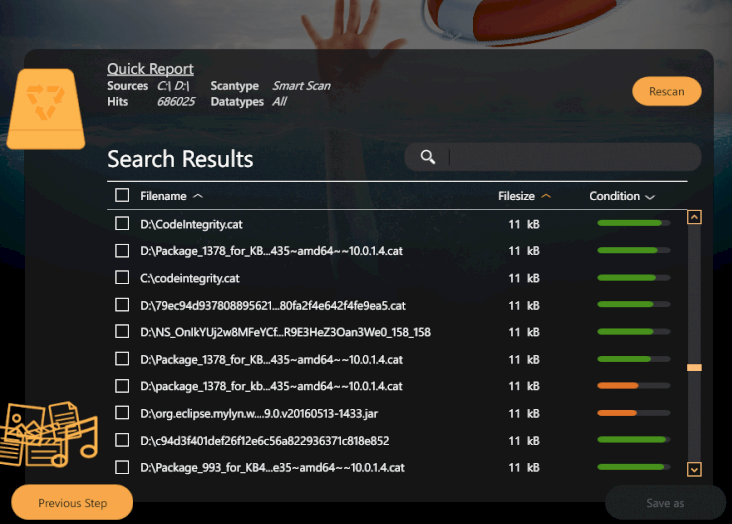Sort results by Filename column

(171, 196)
